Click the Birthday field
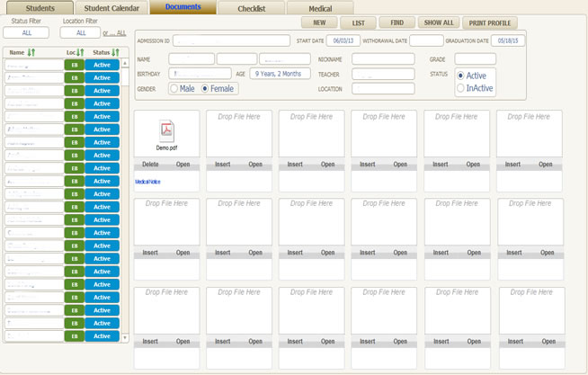The height and width of the screenshot is (375, 588). coord(200,74)
